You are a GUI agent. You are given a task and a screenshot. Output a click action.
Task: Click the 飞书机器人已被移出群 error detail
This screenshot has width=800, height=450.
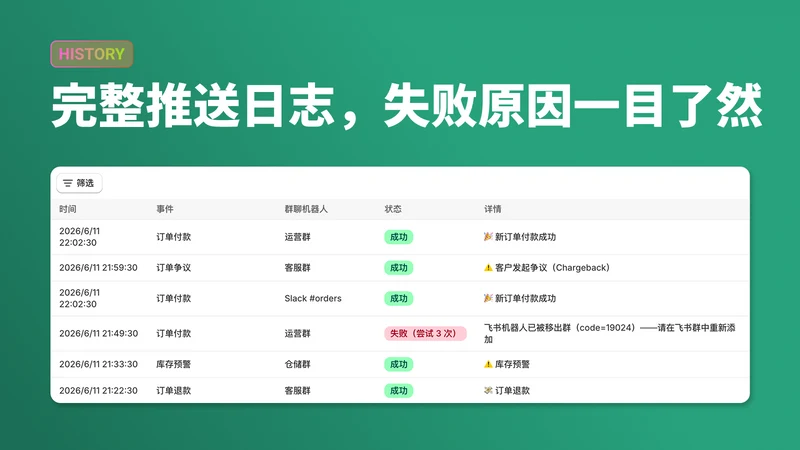pos(610,333)
